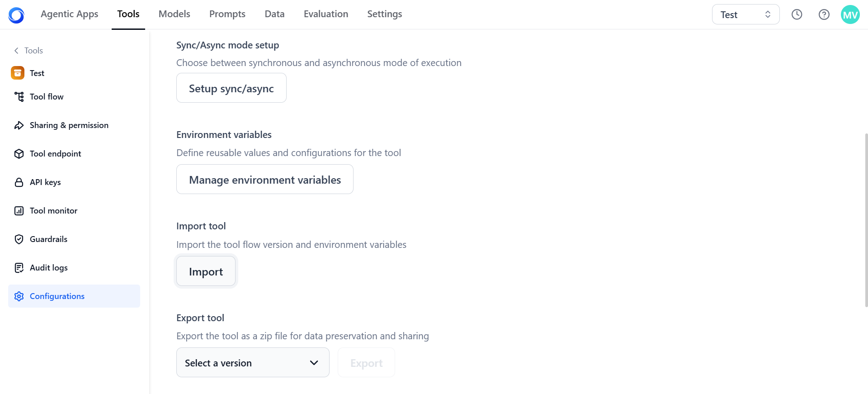This screenshot has width=868, height=394.
Task: Open Guardrails page
Action: pyautogui.click(x=74, y=239)
